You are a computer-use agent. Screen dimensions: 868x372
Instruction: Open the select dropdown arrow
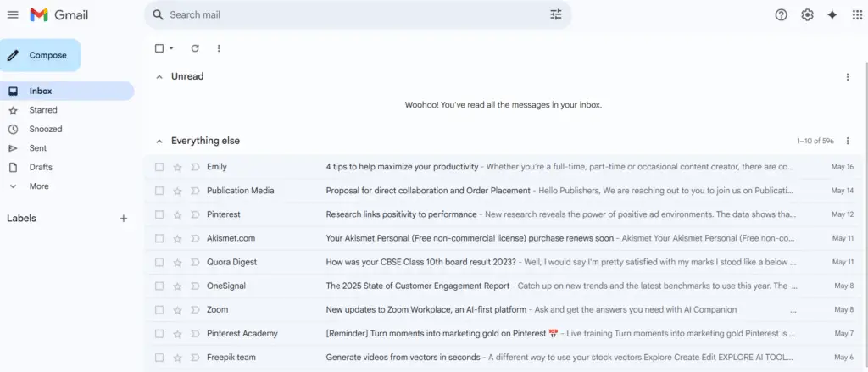coord(171,48)
